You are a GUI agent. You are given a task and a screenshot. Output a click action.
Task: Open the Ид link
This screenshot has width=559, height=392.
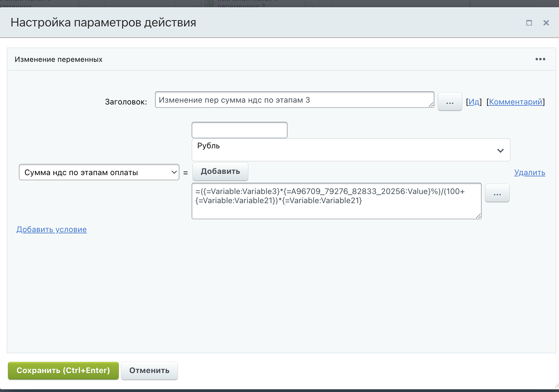[x=474, y=102]
